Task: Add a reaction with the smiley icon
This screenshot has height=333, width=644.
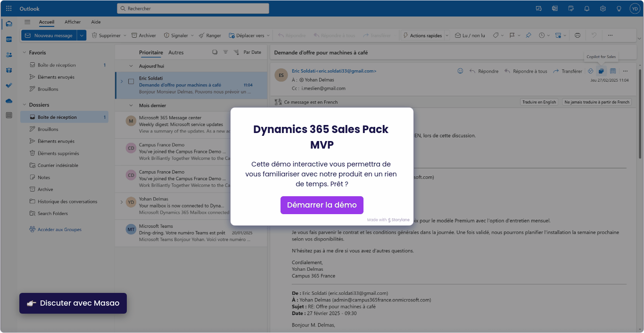Action: click(460, 71)
